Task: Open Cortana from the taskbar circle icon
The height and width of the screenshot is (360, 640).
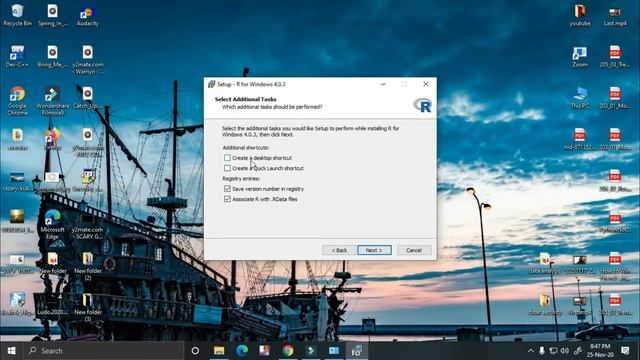Action: [195, 351]
